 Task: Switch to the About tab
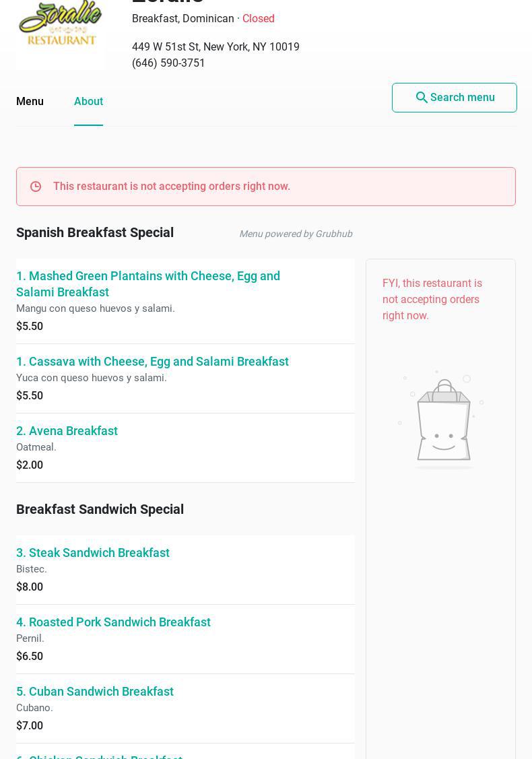pyautogui.click(x=88, y=101)
